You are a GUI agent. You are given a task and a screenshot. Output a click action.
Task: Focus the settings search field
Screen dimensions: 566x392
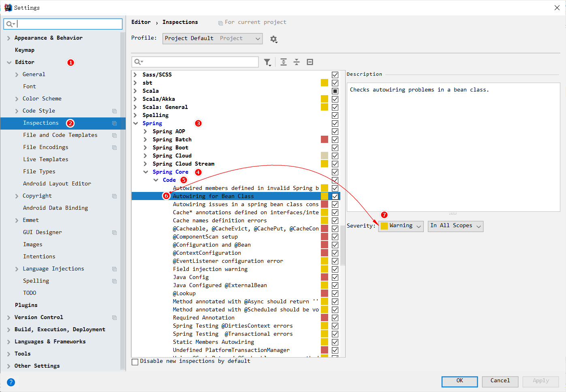pyautogui.click(x=63, y=24)
